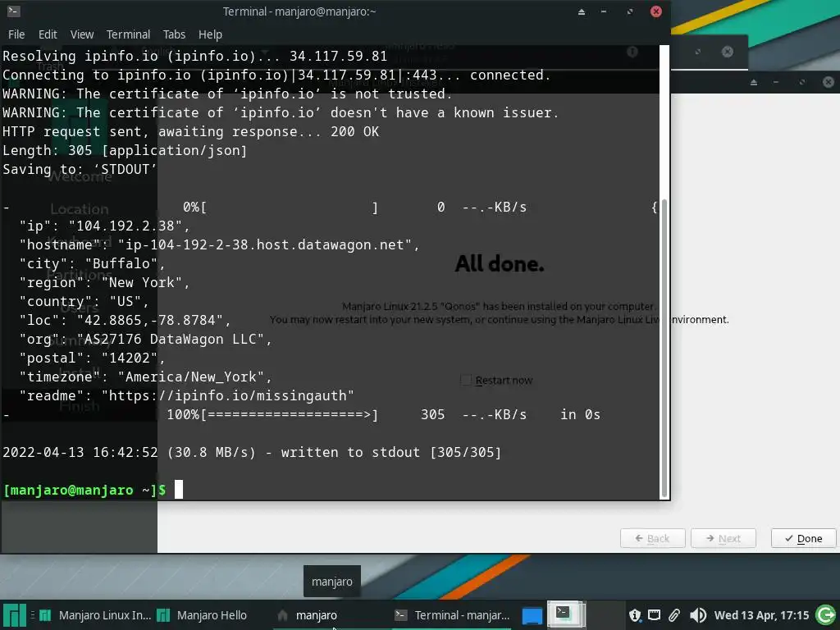Maximize the Manjaro Hello window

pos(698,52)
